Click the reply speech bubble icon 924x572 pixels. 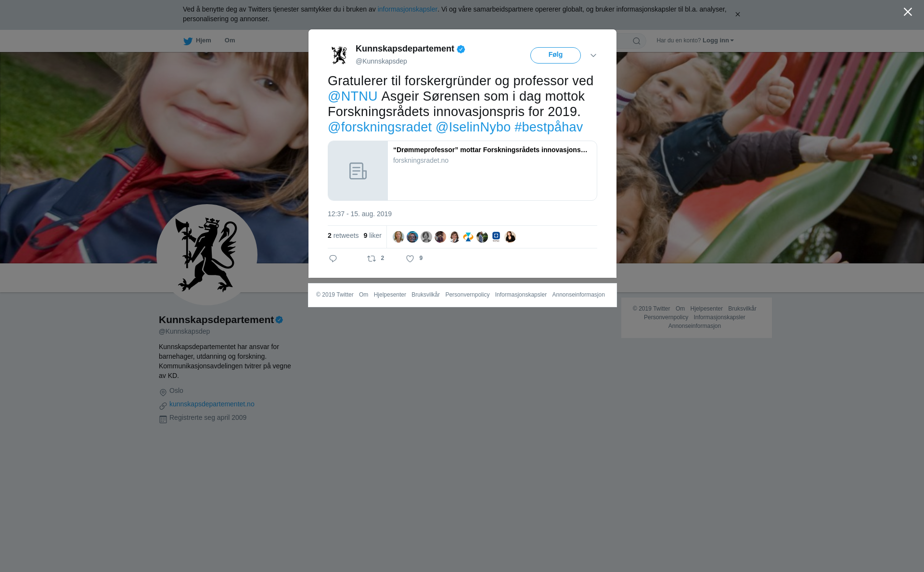(x=333, y=259)
